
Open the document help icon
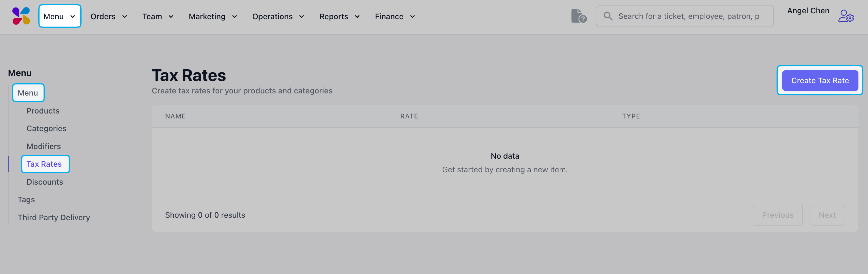(579, 16)
